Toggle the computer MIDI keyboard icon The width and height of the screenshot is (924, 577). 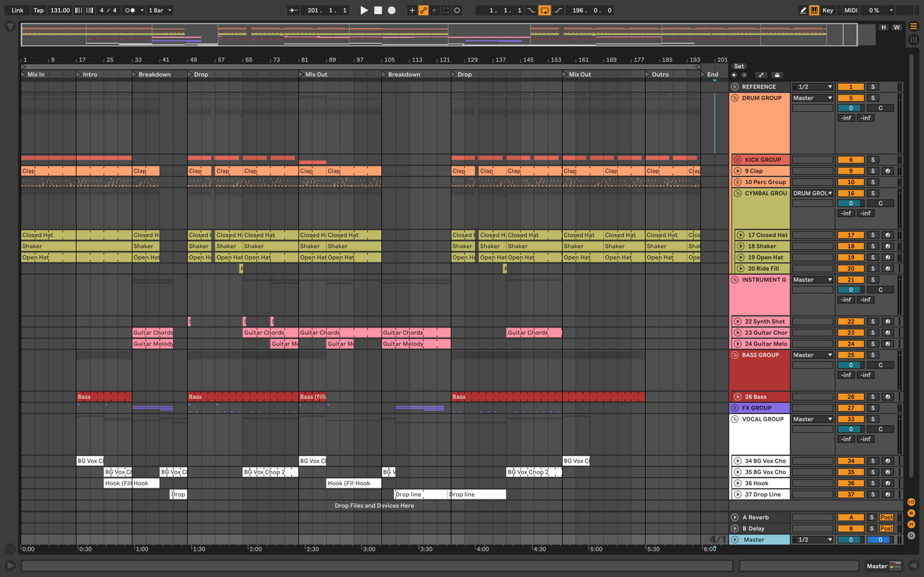pyautogui.click(x=814, y=10)
